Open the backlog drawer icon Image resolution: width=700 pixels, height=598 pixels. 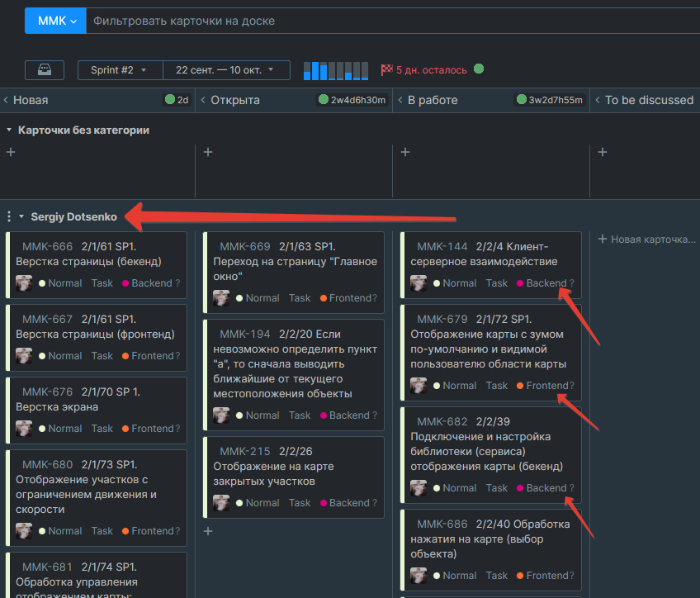[x=45, y=70]
